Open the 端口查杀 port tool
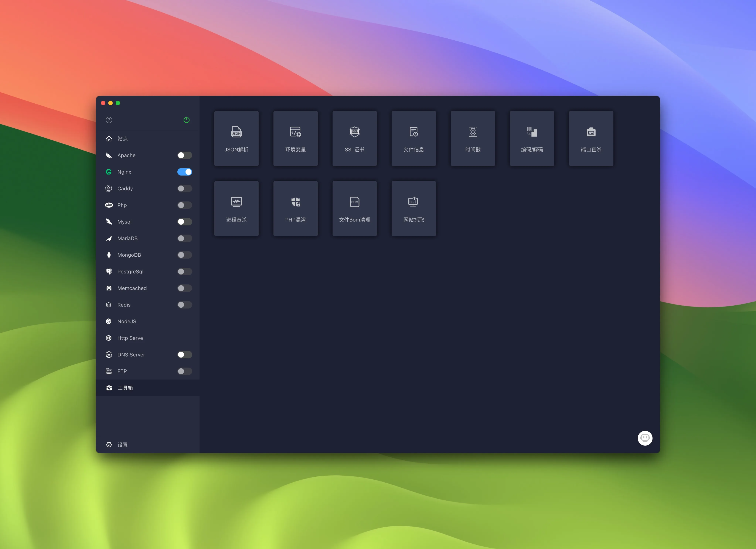This screenshot has height=549, width=756. pyautogui.click(x=591, y=138)
